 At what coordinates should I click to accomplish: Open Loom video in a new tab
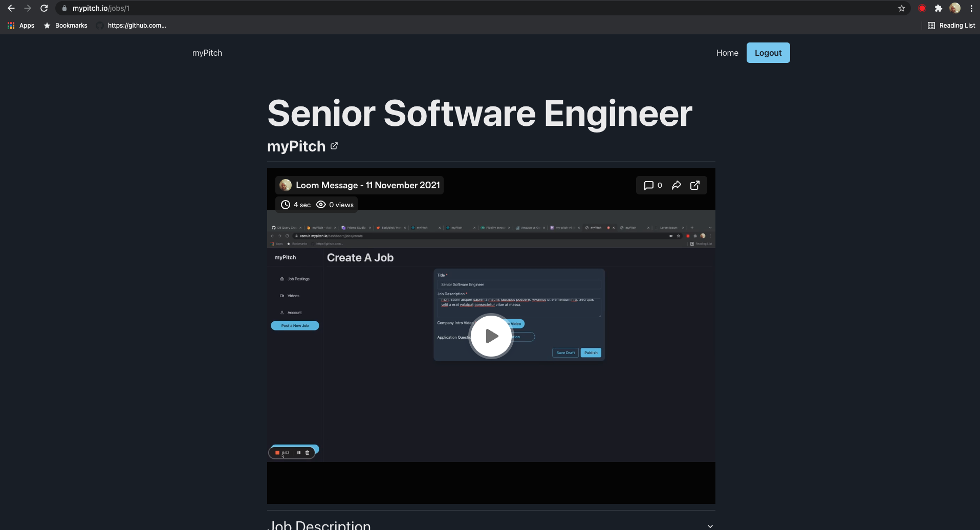point(695,185)
